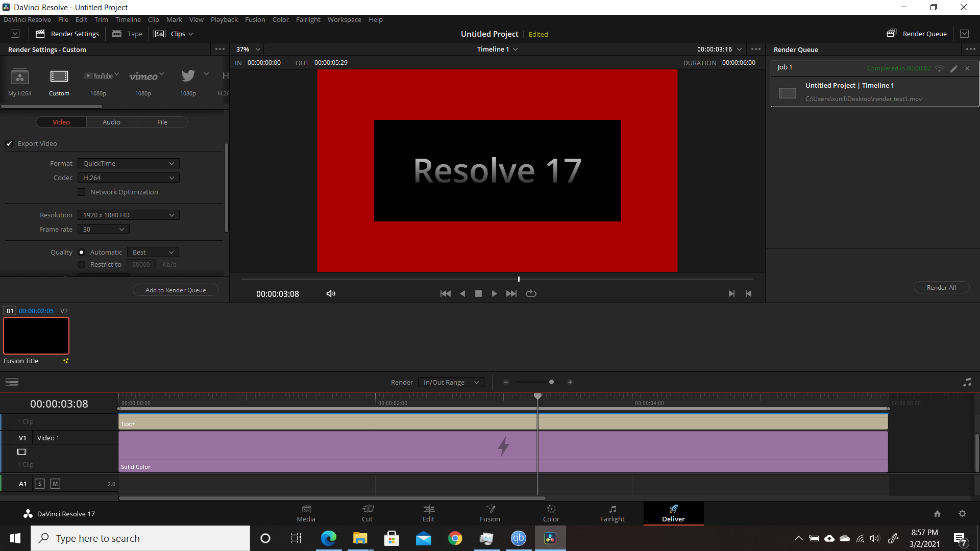Remove Job 1 from render queue
The width and height of the screenshot is (980, 551).
click(967, 68)
